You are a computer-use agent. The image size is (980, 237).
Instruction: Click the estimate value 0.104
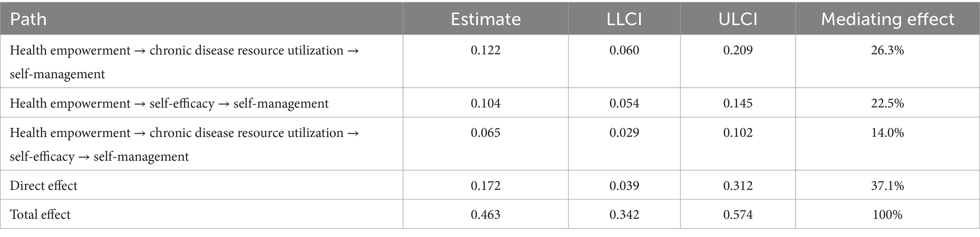coord(485,103)
